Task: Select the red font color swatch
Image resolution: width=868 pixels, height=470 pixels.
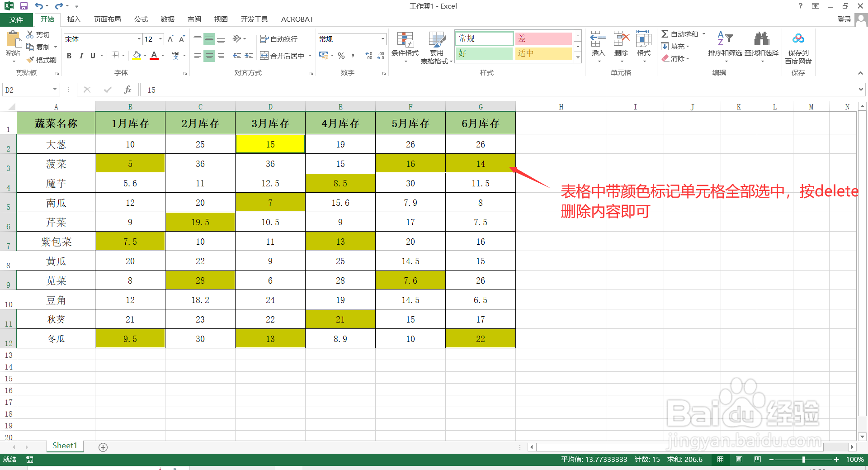Action: click(x=154, y=58)
